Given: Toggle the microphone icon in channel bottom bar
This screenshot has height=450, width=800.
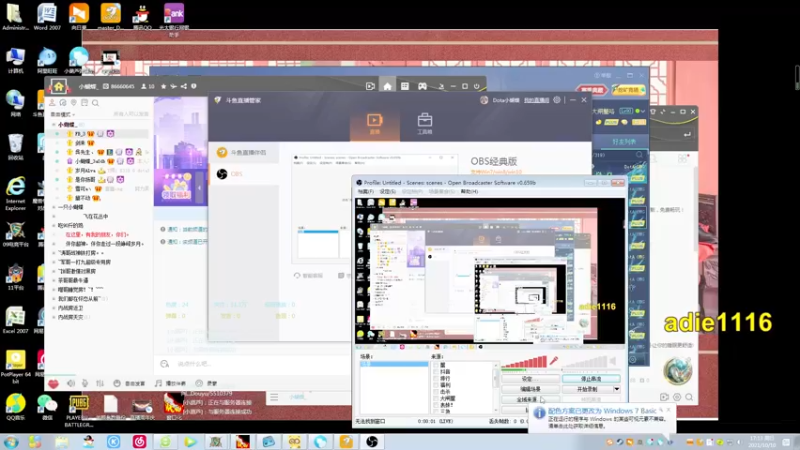Looking at the screenshot, I should pos(85,383).
